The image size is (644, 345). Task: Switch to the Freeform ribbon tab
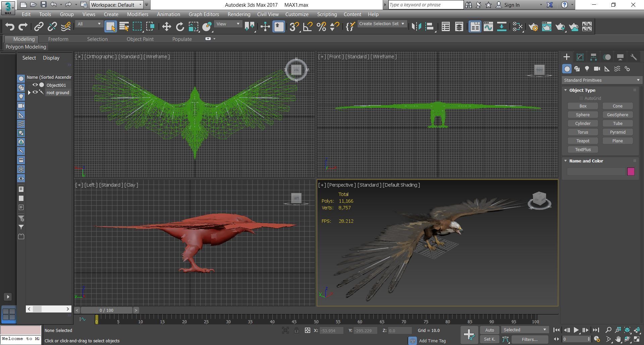pyautogui.click(x=58, y=39)
